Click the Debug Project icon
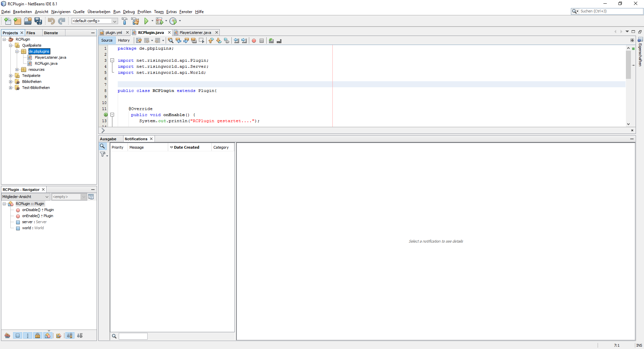 click(159, 21)
